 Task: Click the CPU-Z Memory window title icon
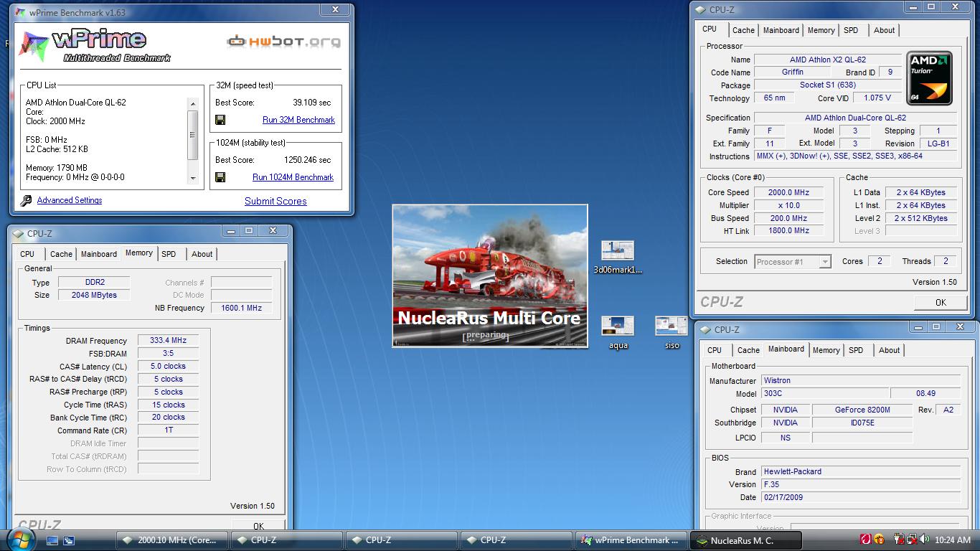[18, 233]
